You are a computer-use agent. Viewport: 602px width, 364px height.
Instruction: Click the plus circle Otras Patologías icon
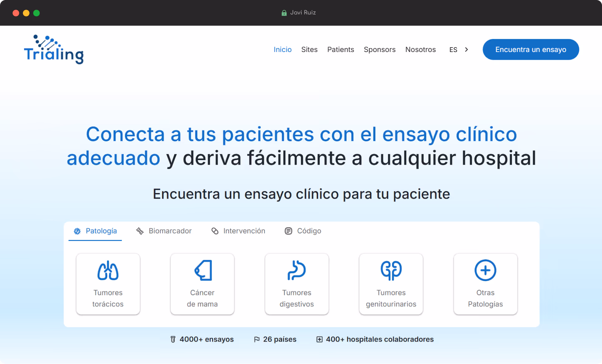point(485,270)
